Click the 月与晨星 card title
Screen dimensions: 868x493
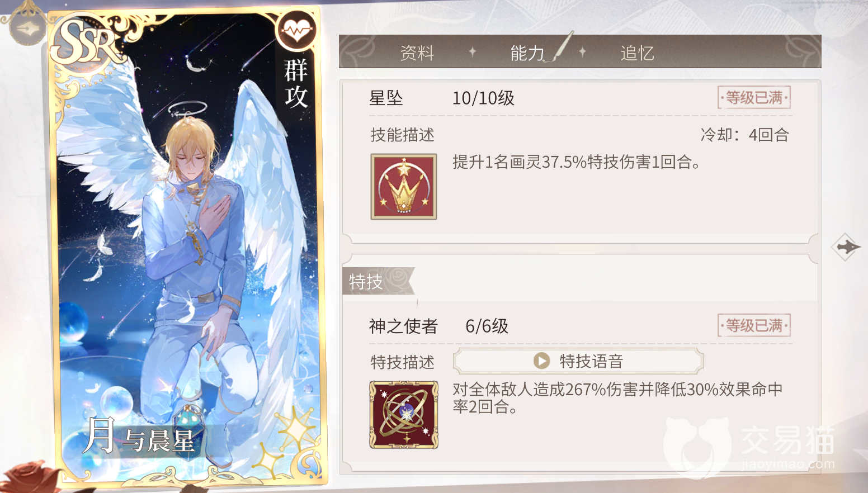(x=138, y=437)
